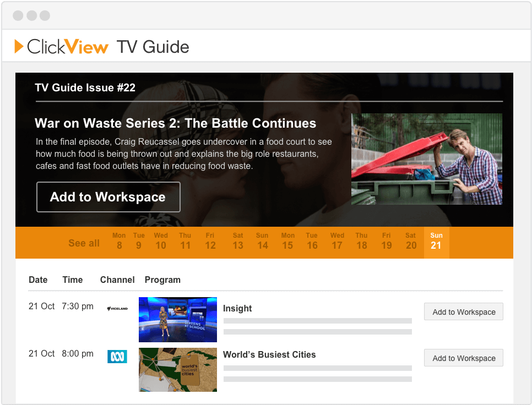Select the Thu 18 date tab
Viewport: 532px width, 405px height.
pos(362,241)
